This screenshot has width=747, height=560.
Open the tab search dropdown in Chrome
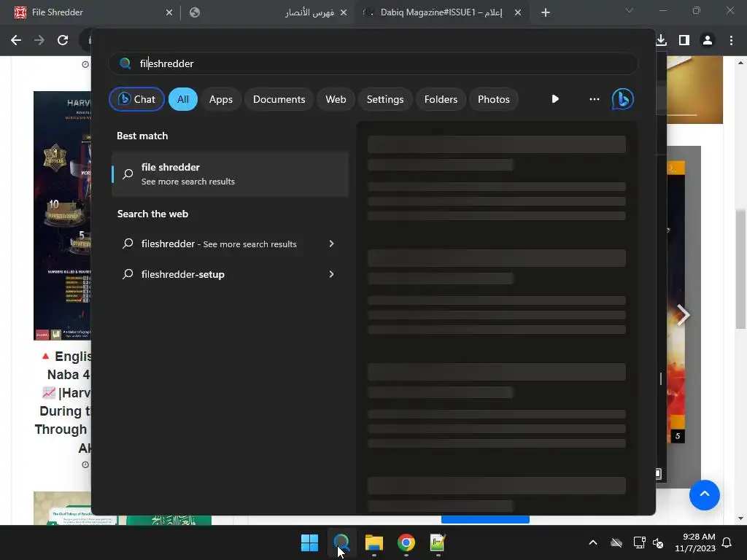coord(630,10)
